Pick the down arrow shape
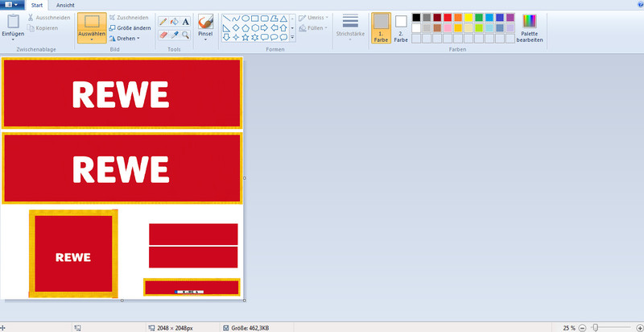The image size is (644, 332). tap(226, 37)
